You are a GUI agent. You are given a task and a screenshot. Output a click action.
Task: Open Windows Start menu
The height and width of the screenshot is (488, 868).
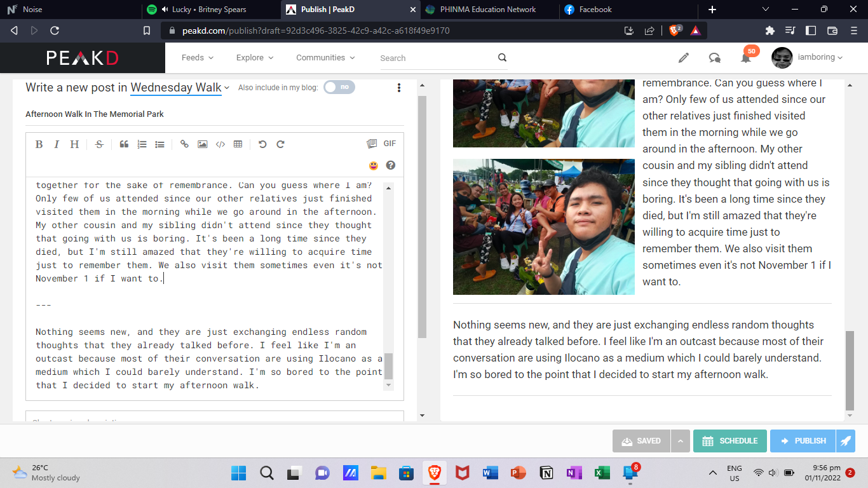pos(239,473)
